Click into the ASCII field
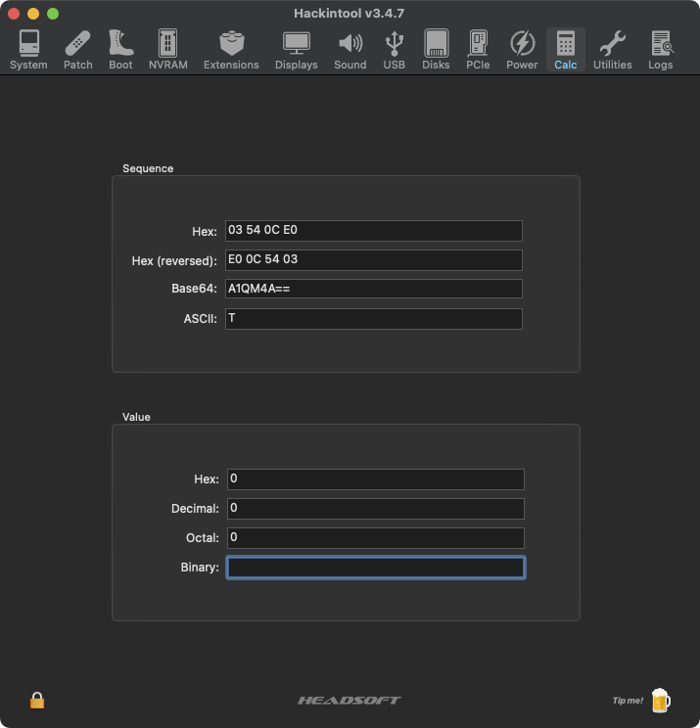Image resolution: width=700 pixels, height=728 pixels. pos(374,319)
